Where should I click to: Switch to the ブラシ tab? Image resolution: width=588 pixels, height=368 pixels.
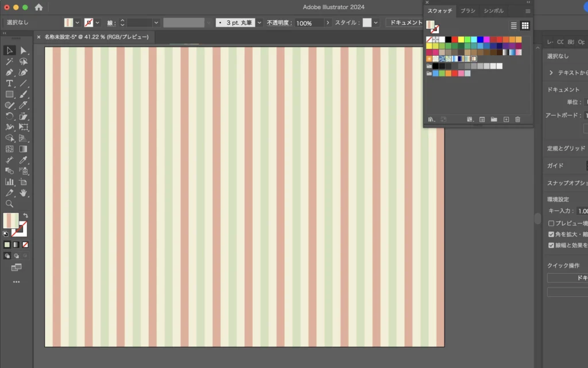click(468, 11)
